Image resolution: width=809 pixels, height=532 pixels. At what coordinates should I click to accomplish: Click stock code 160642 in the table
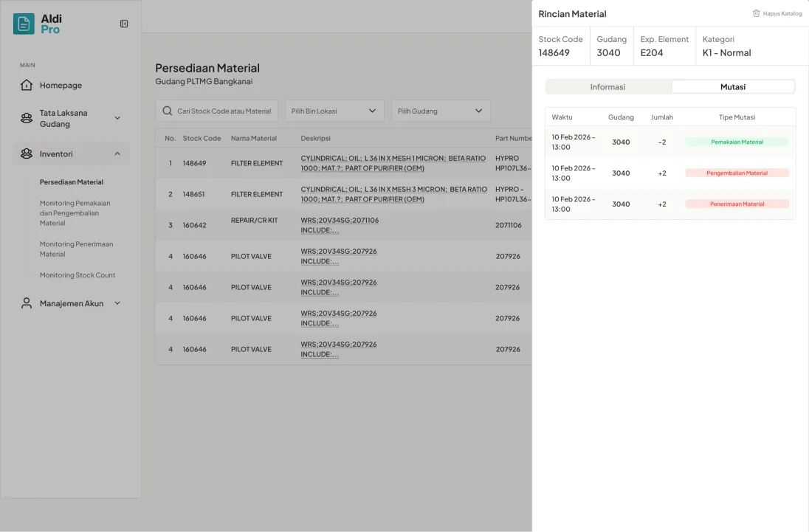point(195,225)
